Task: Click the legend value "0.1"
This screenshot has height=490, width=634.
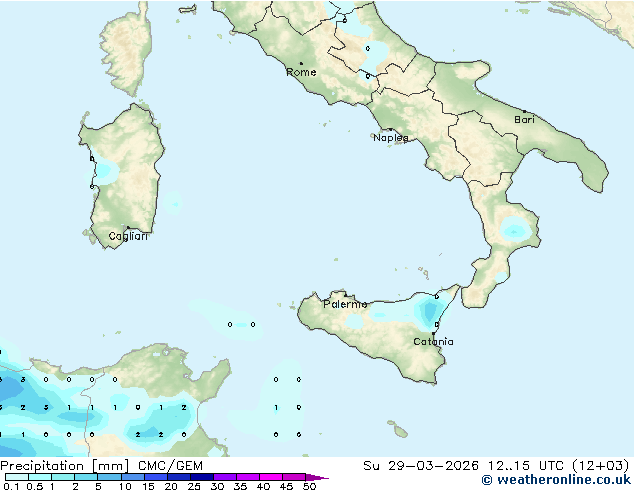Action: pyautogui.click(x=9, y=486)
